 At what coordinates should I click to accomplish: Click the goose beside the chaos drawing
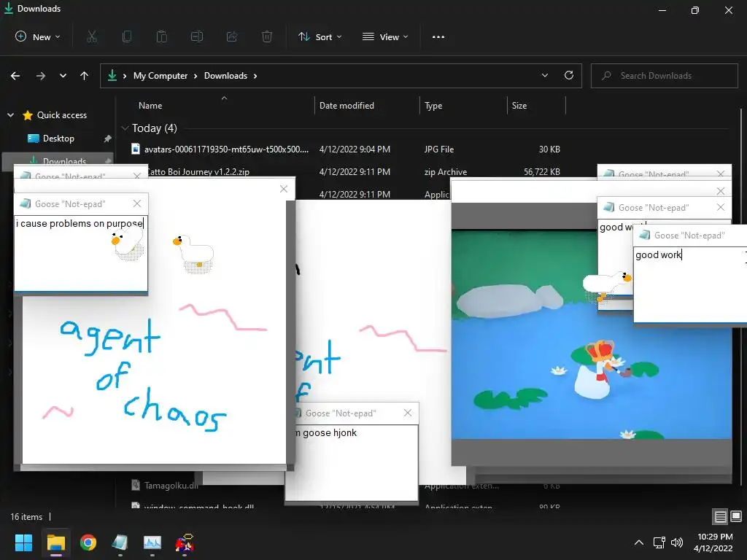coord(194,254)
